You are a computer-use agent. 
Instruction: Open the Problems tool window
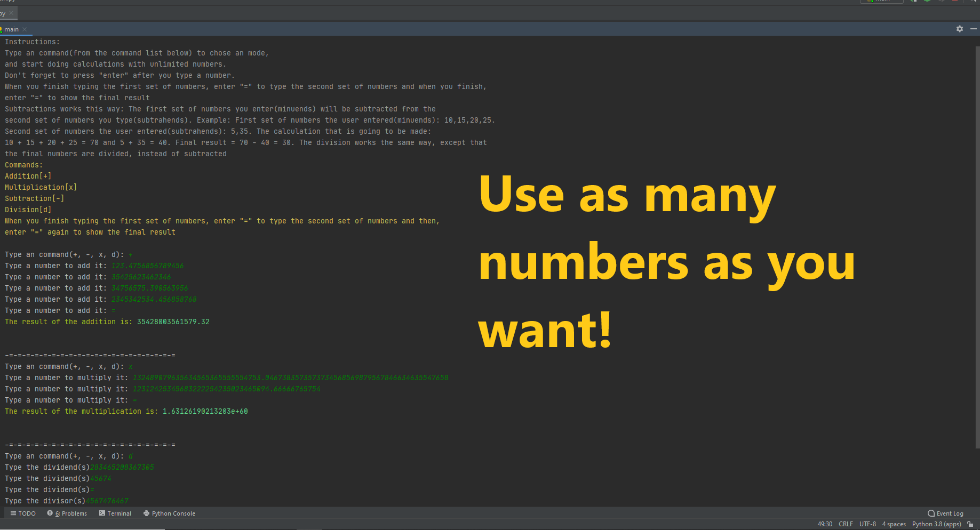click(x=67, y=513)
